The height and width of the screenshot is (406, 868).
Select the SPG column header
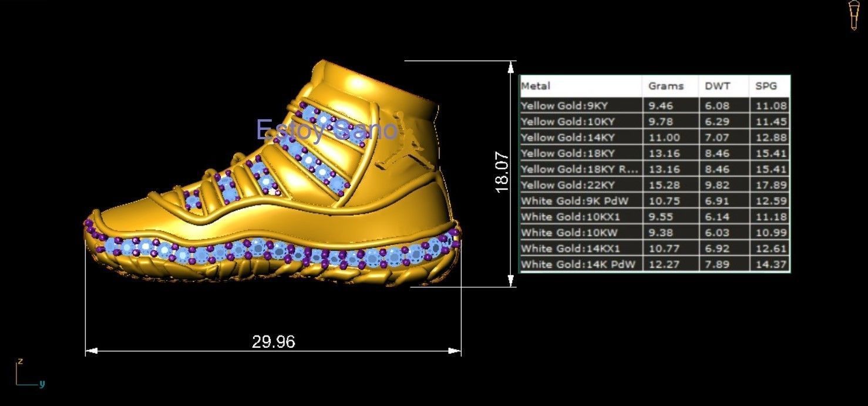pos(766,86)
